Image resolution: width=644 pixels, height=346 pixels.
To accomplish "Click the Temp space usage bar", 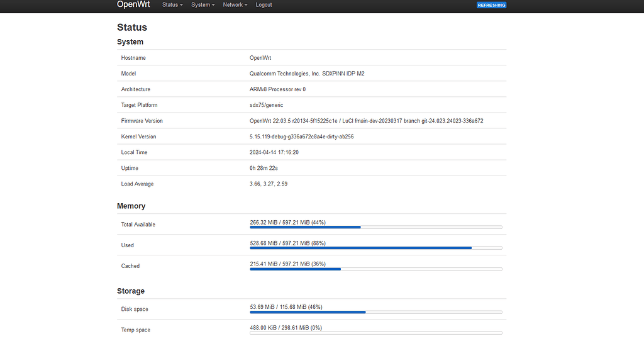I will (x=375, y=333).
